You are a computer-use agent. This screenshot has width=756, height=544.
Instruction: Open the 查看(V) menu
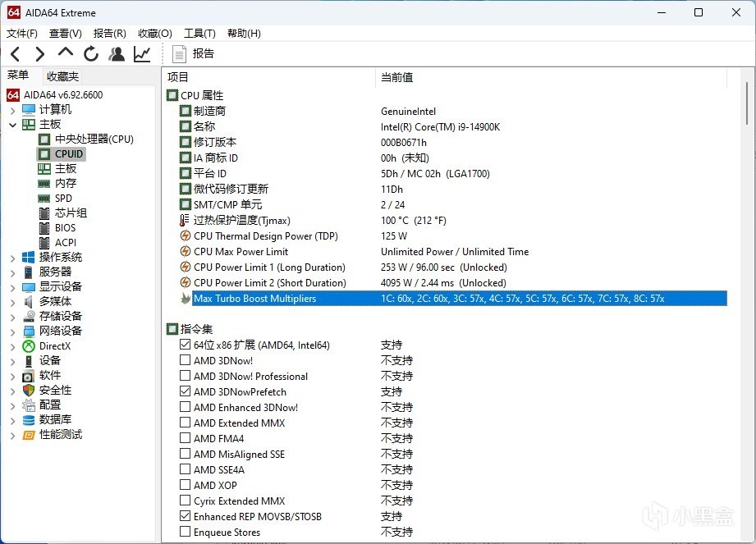[66, 34]
